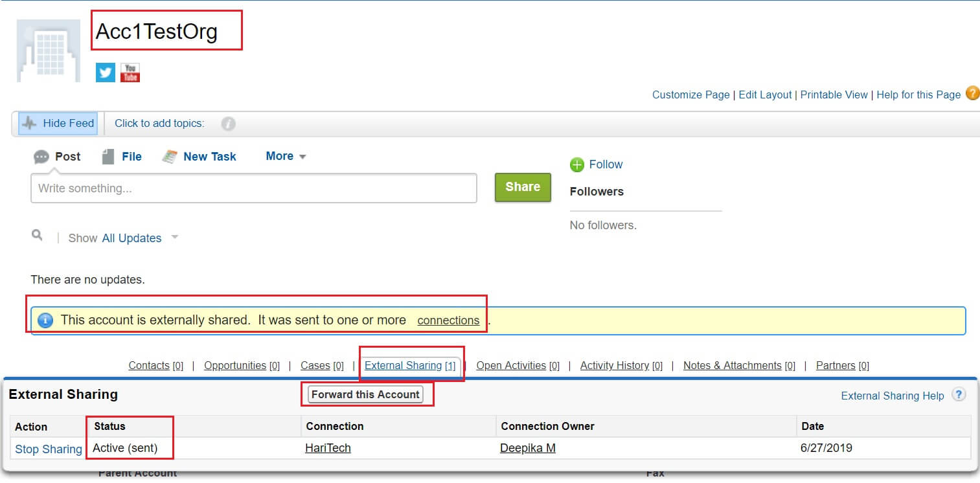
Task: Select the New Task icon
Action: pos(169,156)
